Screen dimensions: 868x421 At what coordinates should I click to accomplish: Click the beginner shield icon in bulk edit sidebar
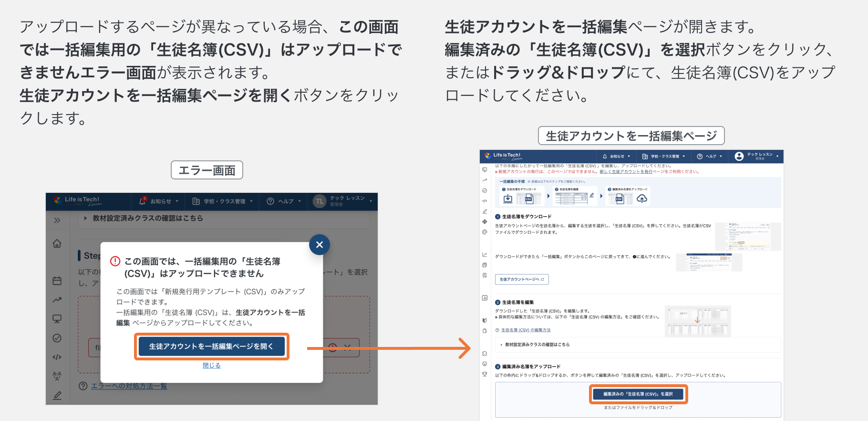[485, 320]
